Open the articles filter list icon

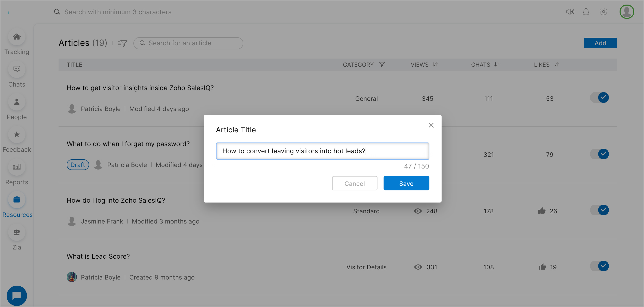tap(122, 43)
